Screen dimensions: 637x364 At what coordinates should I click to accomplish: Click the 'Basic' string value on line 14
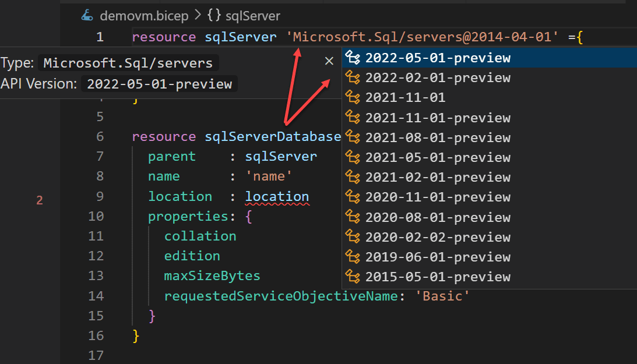[442, 296]
